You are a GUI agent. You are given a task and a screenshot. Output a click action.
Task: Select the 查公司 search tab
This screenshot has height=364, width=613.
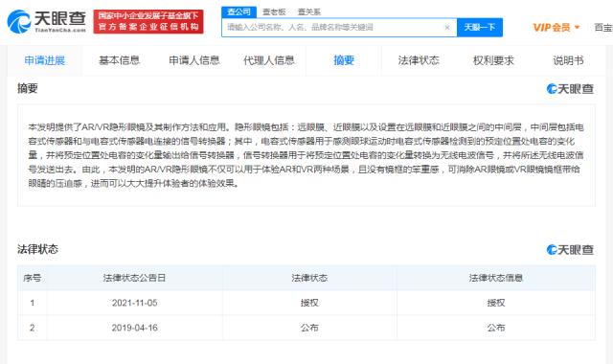(238, 12)
